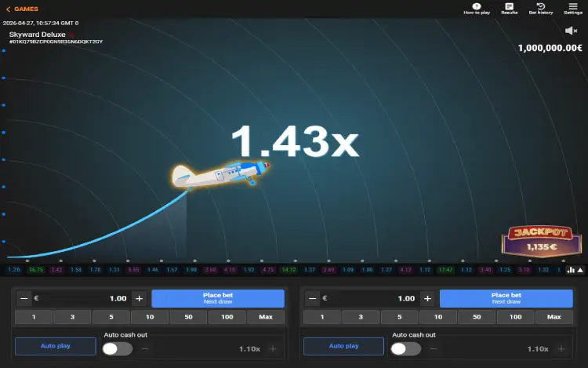This screenshot has height=368, width=588.
Task: Click the 2.42 result in history strip
Action: 56,270
